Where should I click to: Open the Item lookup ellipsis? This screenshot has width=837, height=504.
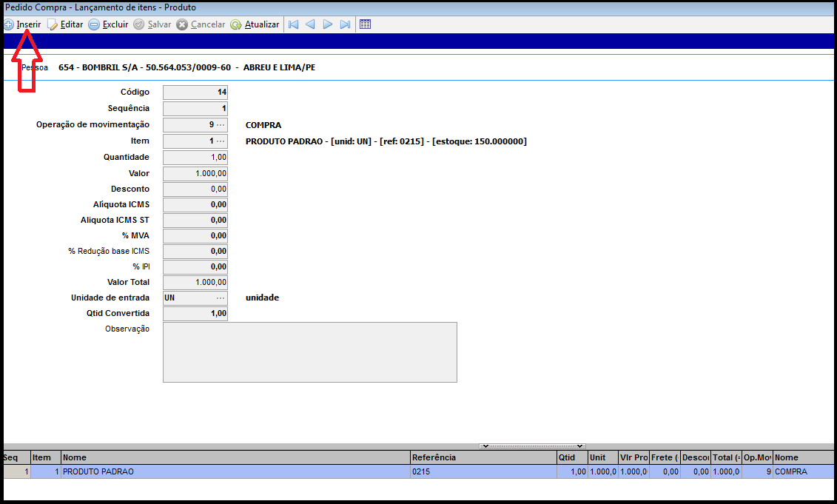(x=221, y=141)
